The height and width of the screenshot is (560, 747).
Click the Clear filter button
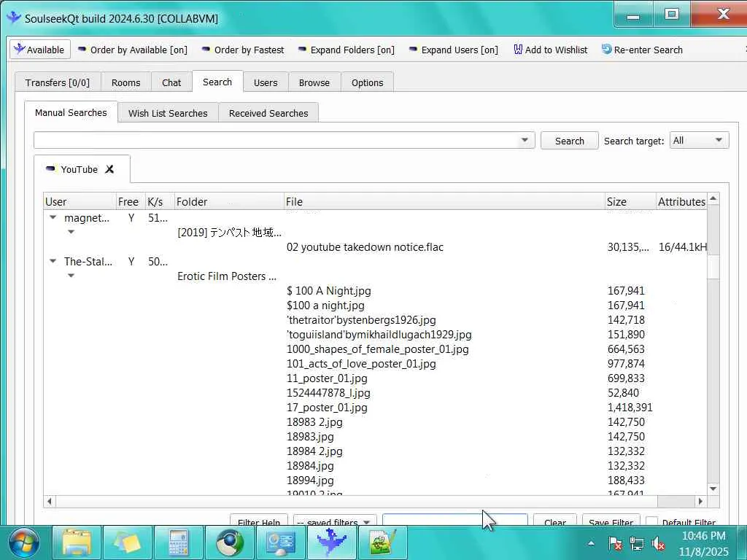click(x=555, y=520)
